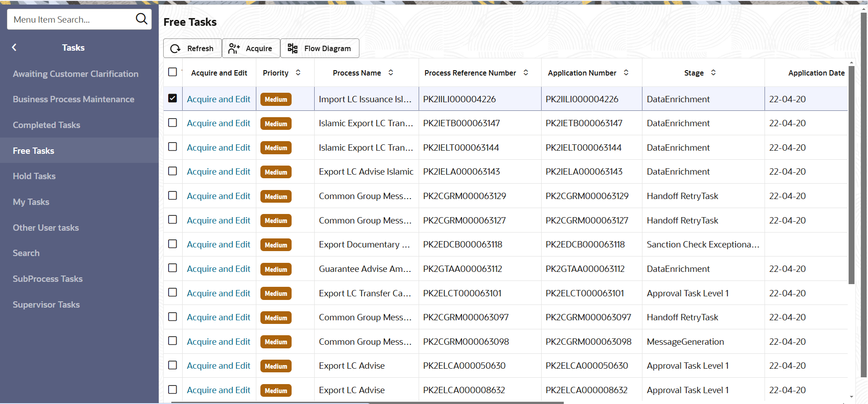Open Search menu item
Screen dimensions: 868x404
coord(79,253)
